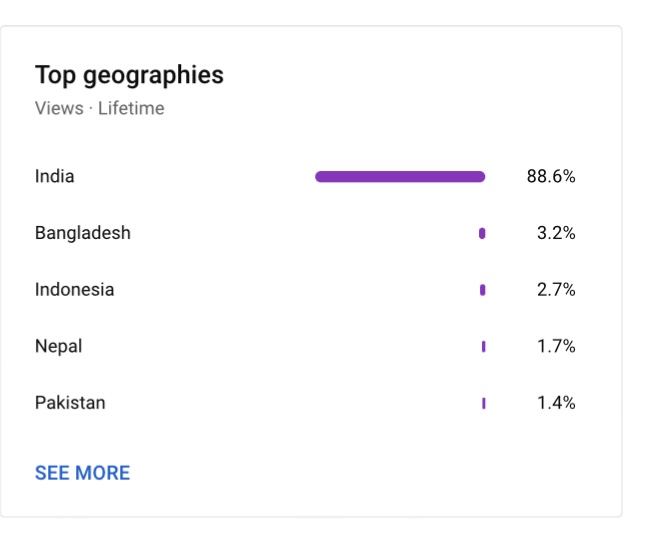The image size is (651, 549).
Task: Click the word Lifetime in subtitle
Action: (x=131, y=108)
